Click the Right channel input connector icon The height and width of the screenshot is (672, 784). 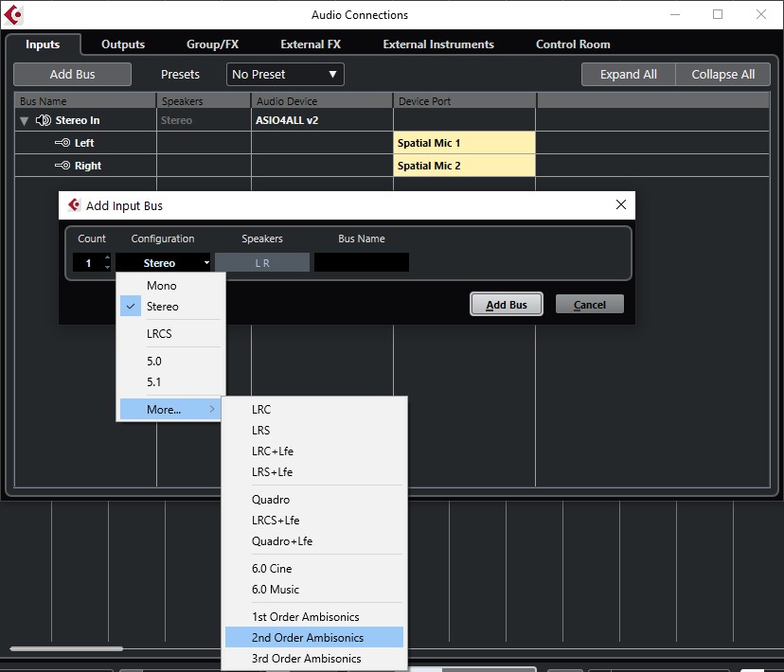(62, 166)
